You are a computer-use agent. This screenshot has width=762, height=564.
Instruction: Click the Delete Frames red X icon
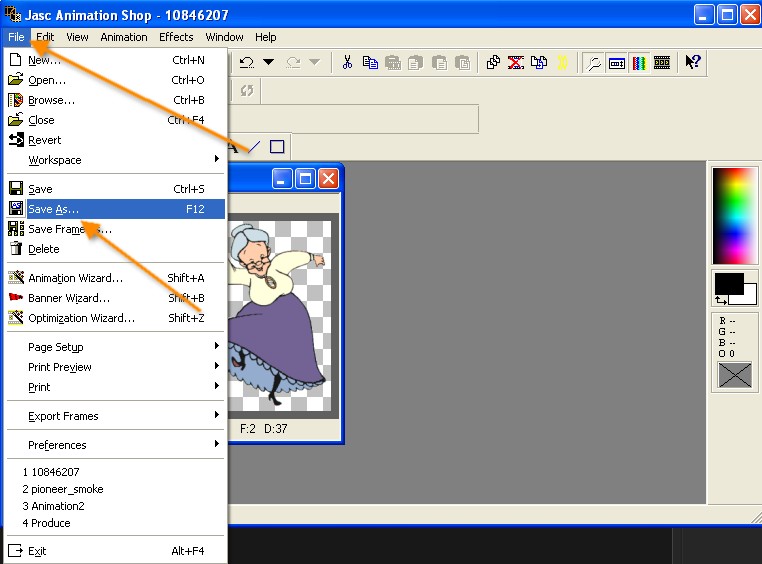click(516, 62)
